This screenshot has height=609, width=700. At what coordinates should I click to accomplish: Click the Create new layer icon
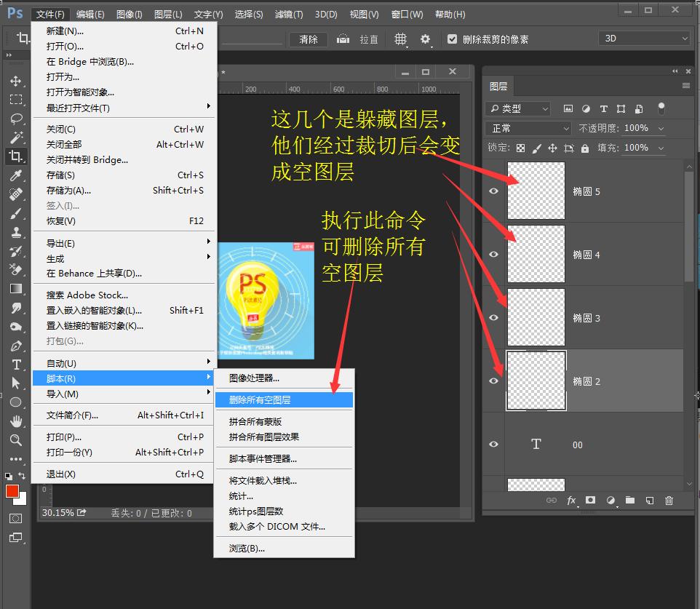(649, 501)
